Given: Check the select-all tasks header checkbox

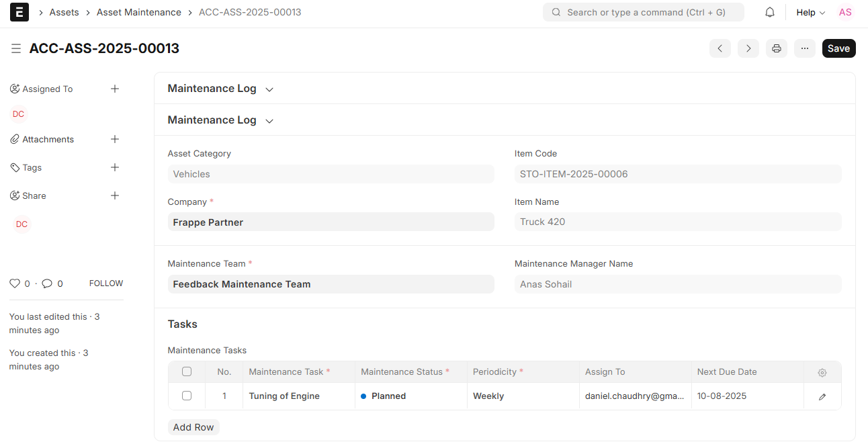Looking at the screenshot, I should tap(187, 371).
